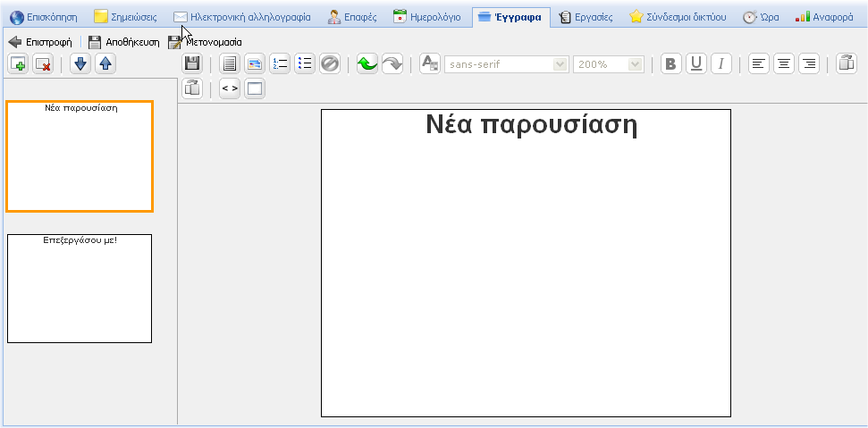Toggle italic formatting
The width and height of the screenshot is (868, 428).
721,63
